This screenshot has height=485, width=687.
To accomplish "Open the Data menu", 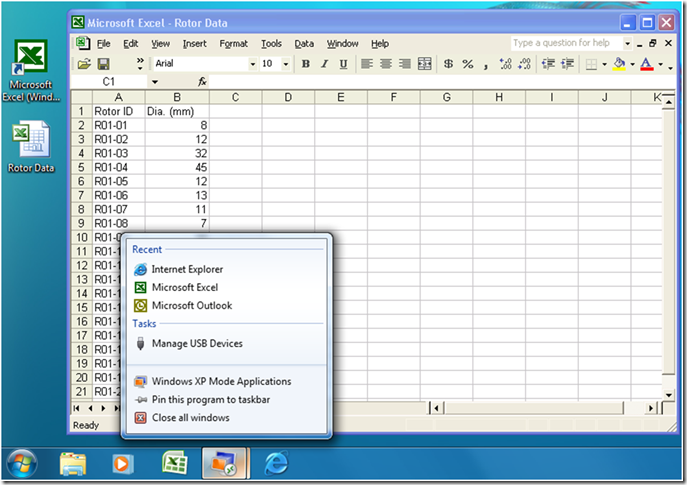I will pos(304,43).
